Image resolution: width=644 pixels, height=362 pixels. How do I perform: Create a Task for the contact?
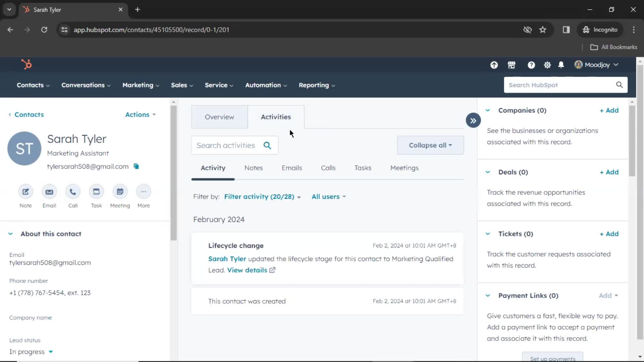[96, 192]
